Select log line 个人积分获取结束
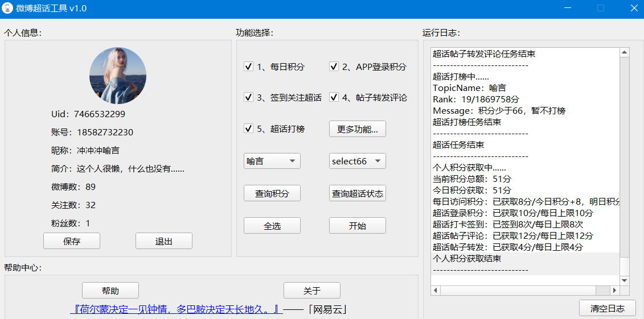Image resolution: width=644 pixels, height=319 pixels. (467, 259)
